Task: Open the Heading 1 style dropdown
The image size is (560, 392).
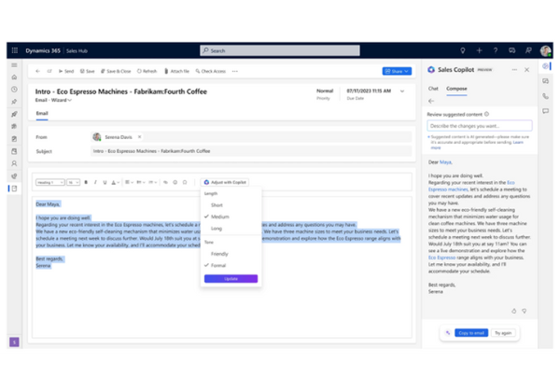Action: [x=49, y=182]
